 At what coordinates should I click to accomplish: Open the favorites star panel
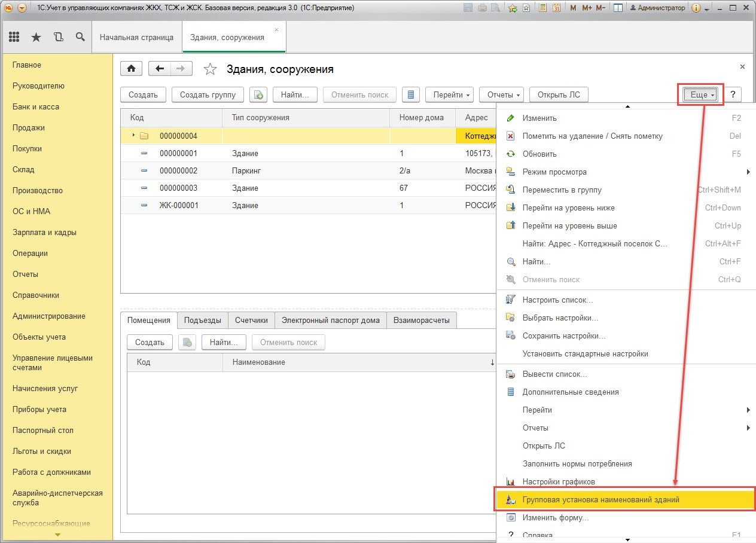pyautogui.click(x=36, y=37)
